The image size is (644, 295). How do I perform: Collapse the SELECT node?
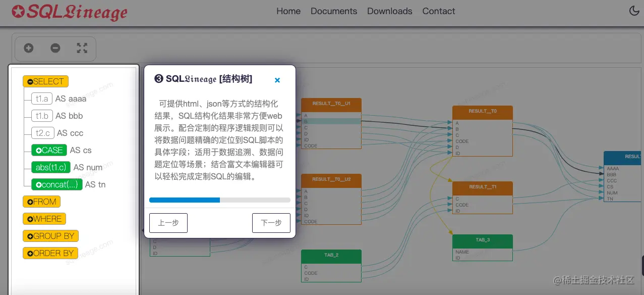click(x=30, y=81)
